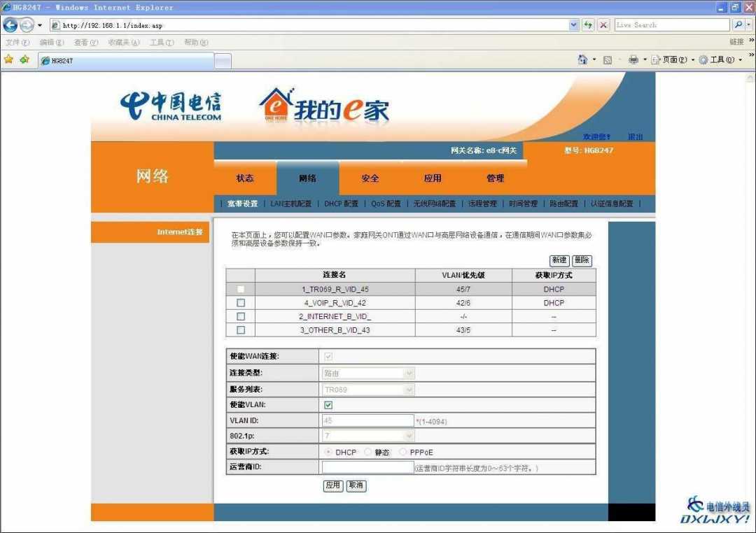Open the 无线网络配置 submenu
Screen dimensions: 756x533
click(x=435, y=204)
